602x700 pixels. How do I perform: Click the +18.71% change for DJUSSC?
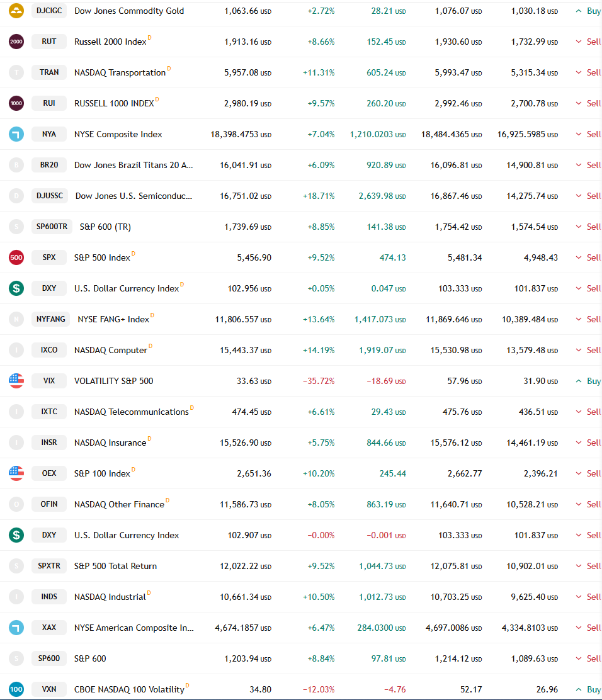point(319,196)
